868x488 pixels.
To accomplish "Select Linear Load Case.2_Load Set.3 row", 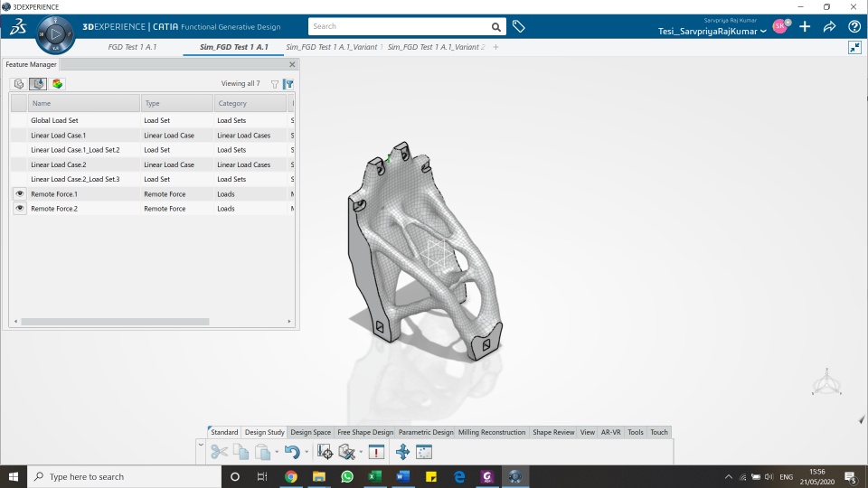I will point(152,179).
